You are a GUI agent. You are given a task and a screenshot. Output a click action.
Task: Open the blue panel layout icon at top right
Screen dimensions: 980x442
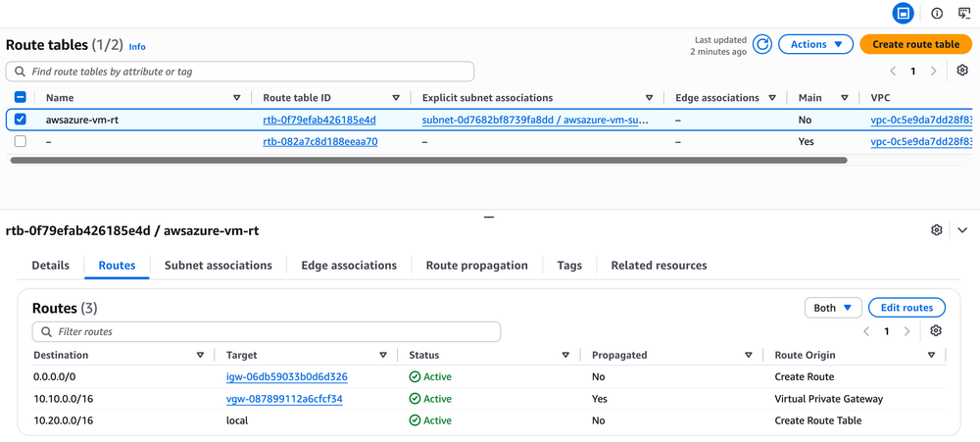pyautogui.click(x=903, y=13)
